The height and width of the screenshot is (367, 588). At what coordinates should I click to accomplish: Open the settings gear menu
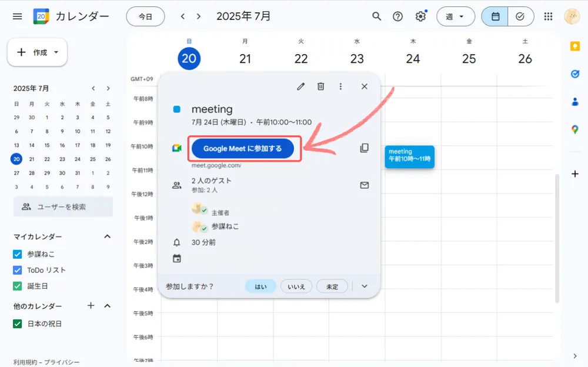click(x=420, y=16)
